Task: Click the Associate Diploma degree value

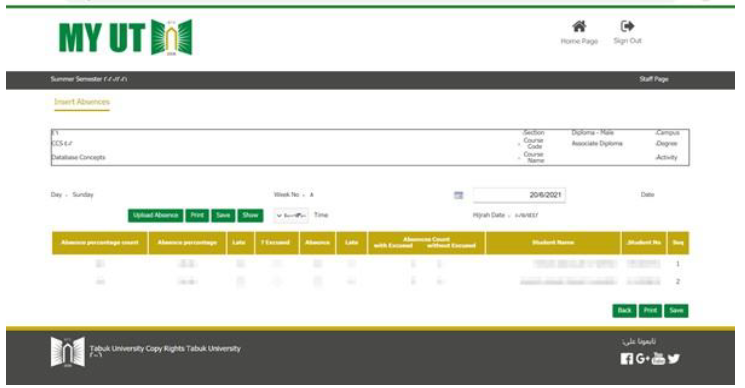Action: 597,143
